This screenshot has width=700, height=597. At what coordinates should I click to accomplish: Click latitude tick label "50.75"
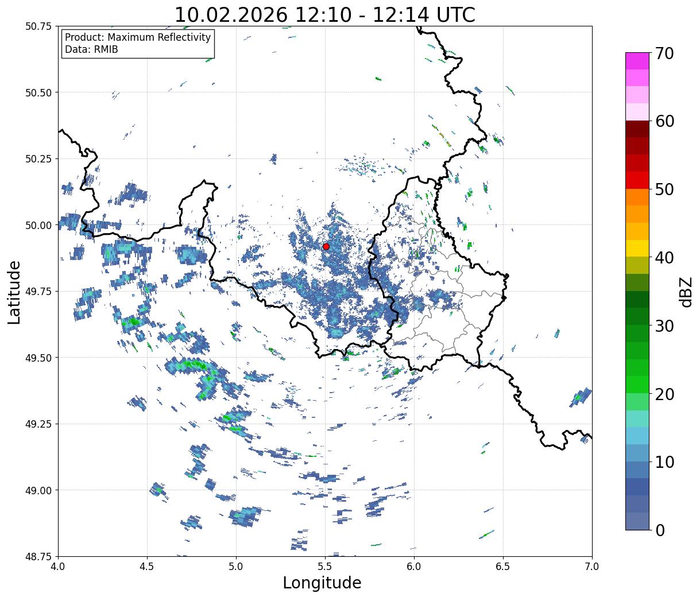pos(38,26)
